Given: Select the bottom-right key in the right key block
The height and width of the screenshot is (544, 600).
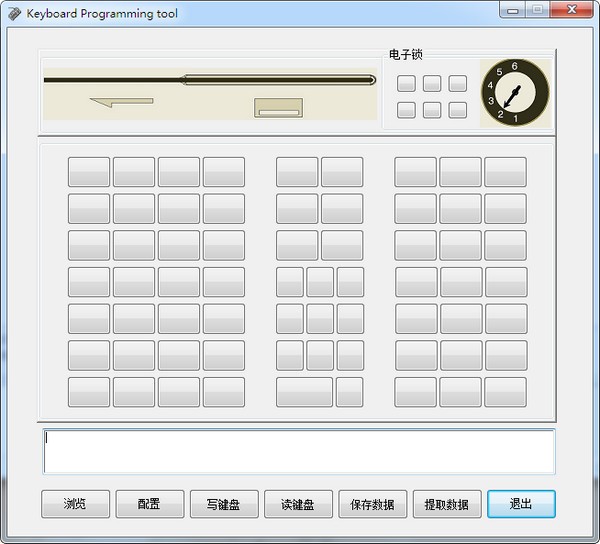Looking at the screenshot, I should click(x=505, y=392).
